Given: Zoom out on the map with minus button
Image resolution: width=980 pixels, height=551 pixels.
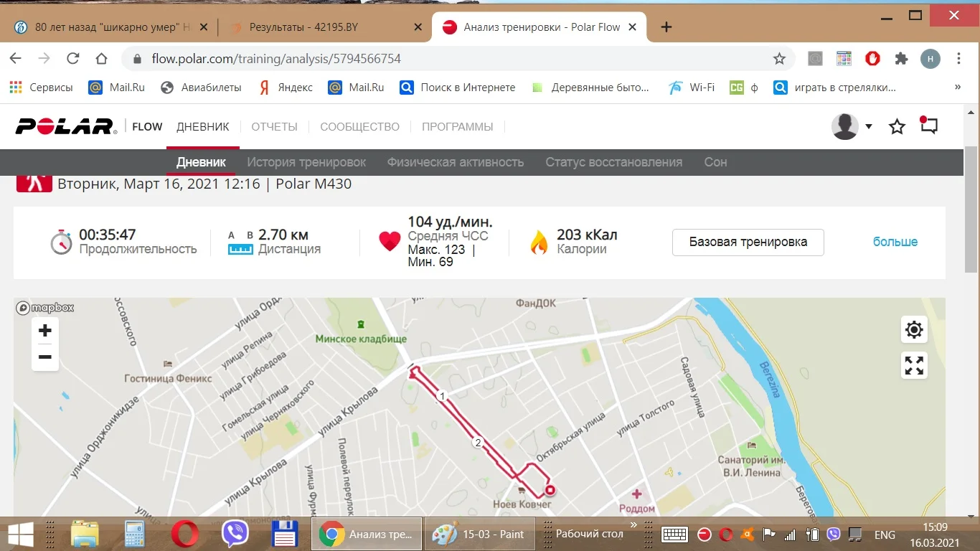Looking at the screenshot, I should click(x=44, y=357).
